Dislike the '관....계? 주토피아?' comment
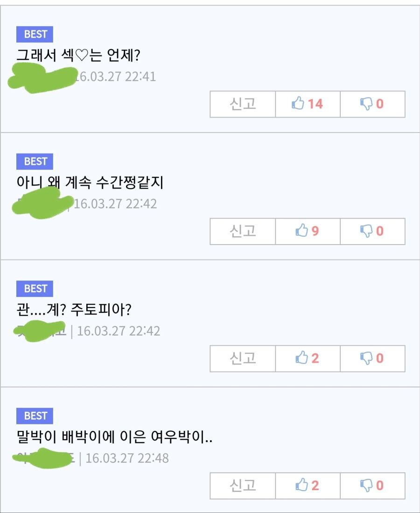This screenshot has width=420, height=513. tap(372, 358)
